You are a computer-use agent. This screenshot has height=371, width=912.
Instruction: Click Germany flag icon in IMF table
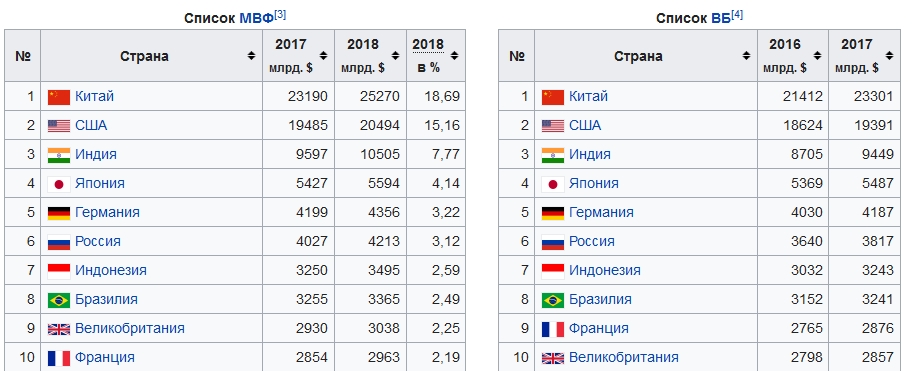[x=59, y=213]
